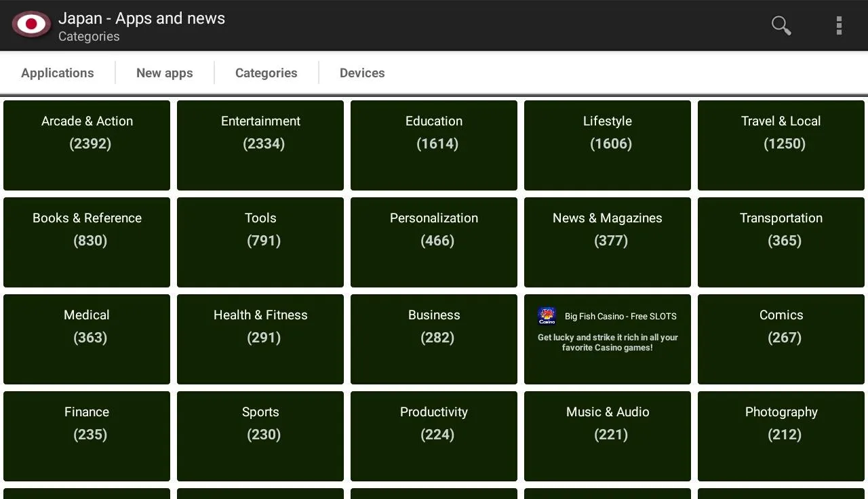This screenshot has width=868, height=499.
Task: Open News & Magazines category
Action: (608, 242)
